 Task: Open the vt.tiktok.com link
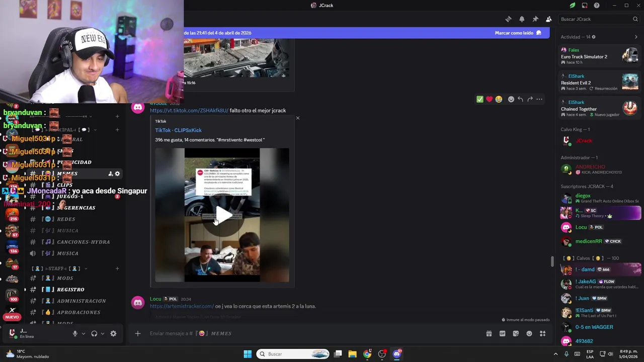pyautogui.click(x=189, y=110)
